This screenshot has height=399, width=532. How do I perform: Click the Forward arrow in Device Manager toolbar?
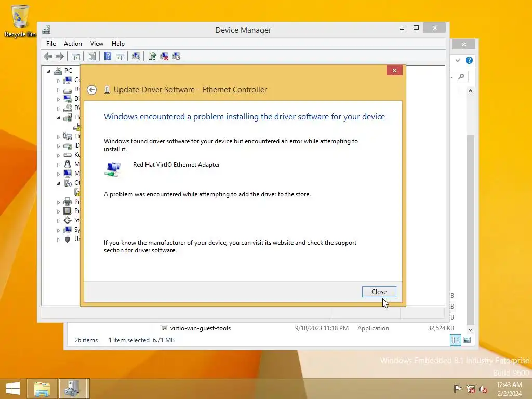60,56
